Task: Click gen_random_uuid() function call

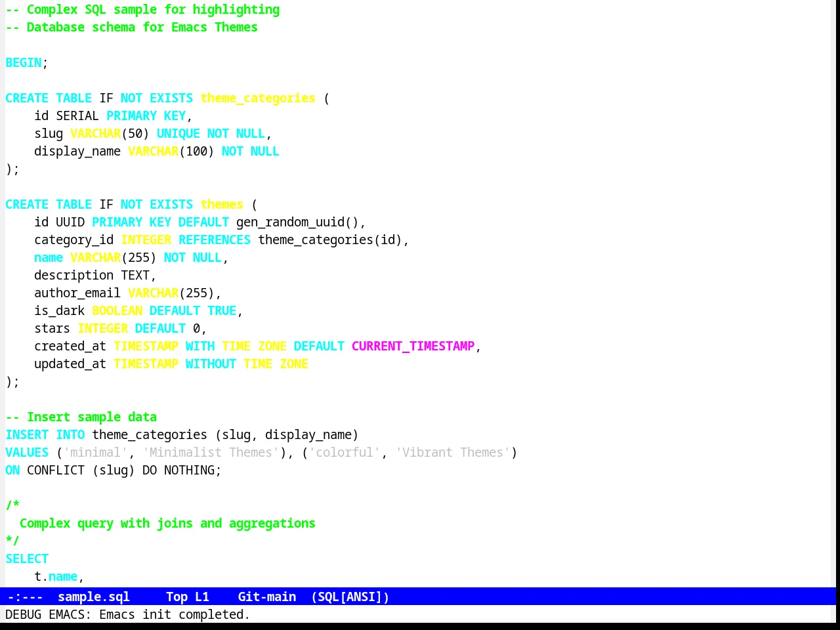Action: 297,222
